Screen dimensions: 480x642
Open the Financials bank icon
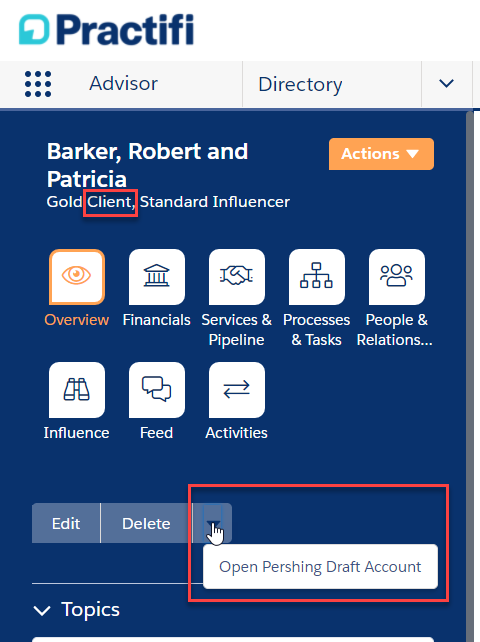pos(157,277)
